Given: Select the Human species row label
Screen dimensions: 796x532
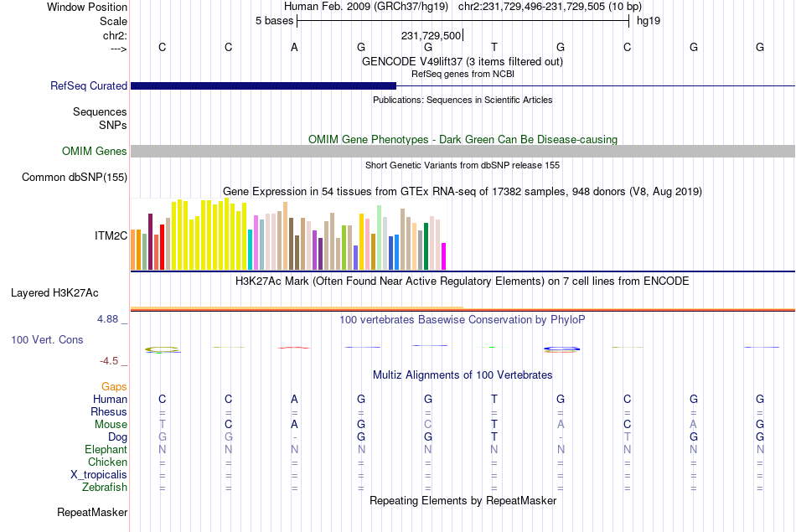Looking at the screenshot, I should (x=110, y=399).
